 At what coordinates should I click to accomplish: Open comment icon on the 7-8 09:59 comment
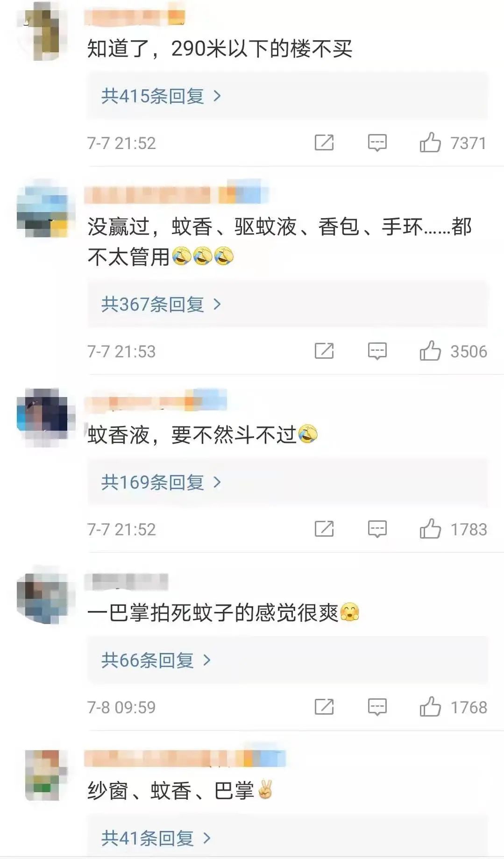[x=377, y=707]
